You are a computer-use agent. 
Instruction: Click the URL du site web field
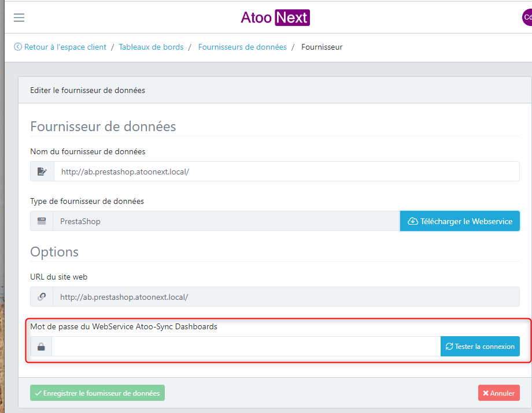pos(286,297)
